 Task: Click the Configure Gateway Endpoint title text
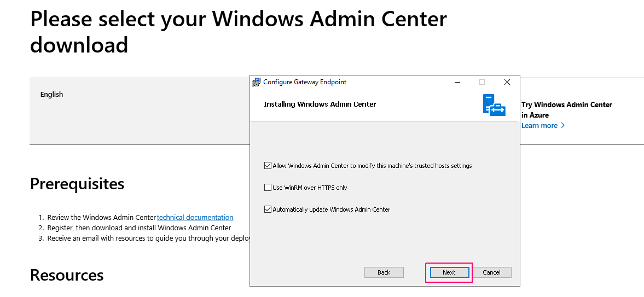click(x=305, y=82)
